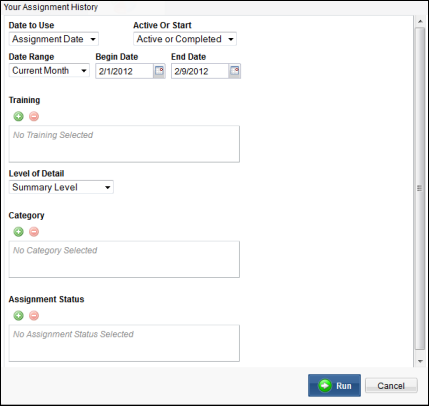Expand the Active Or Start dropdown
Screen dimensions: 429x406
pyautogui.click(x=185, y=39)
